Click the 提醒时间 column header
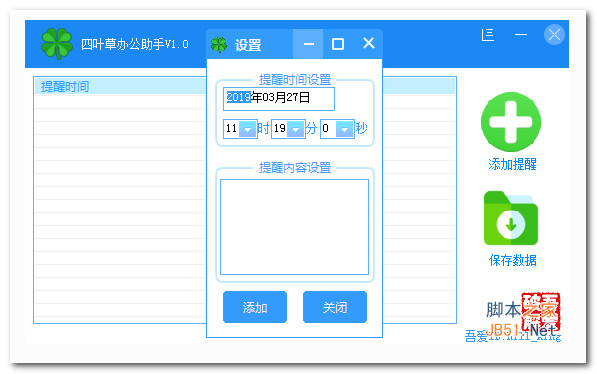Viewport: 597px width, 374px height. 65,86
